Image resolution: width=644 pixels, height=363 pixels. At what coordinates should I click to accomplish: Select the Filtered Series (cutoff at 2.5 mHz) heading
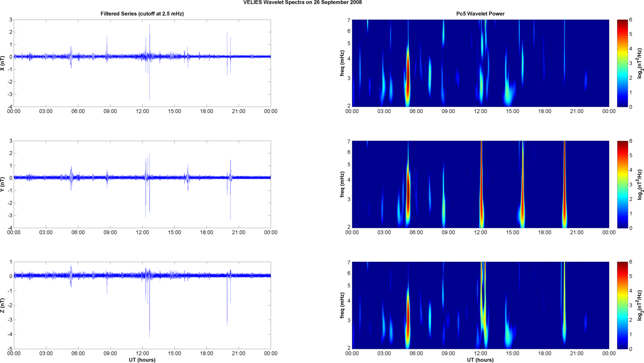(142, 14)
